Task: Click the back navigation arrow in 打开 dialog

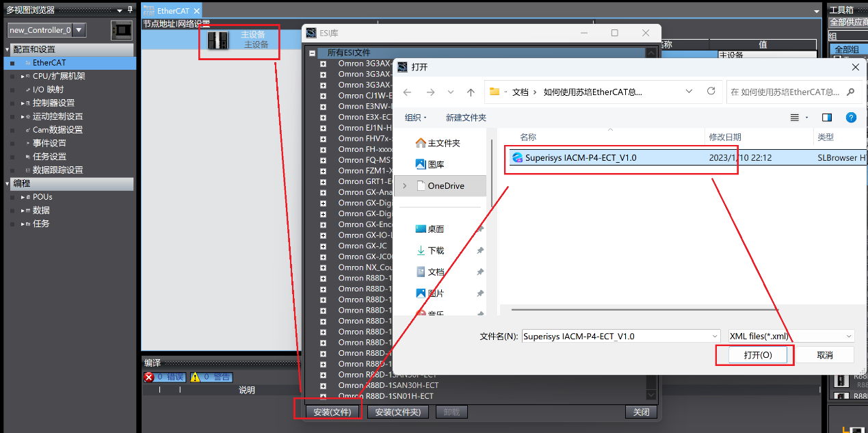Action: click(x=406, y=92)
